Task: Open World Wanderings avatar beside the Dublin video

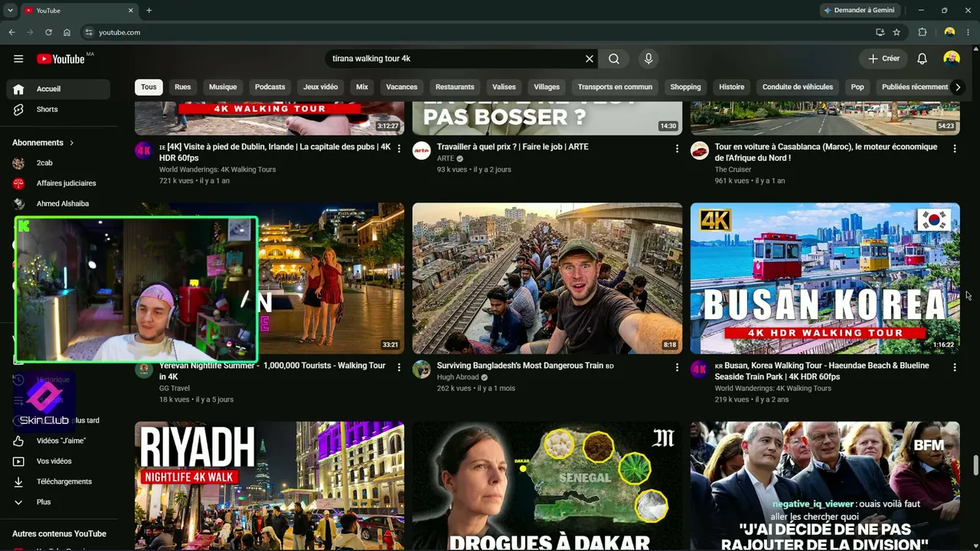Action: [144, 151]
